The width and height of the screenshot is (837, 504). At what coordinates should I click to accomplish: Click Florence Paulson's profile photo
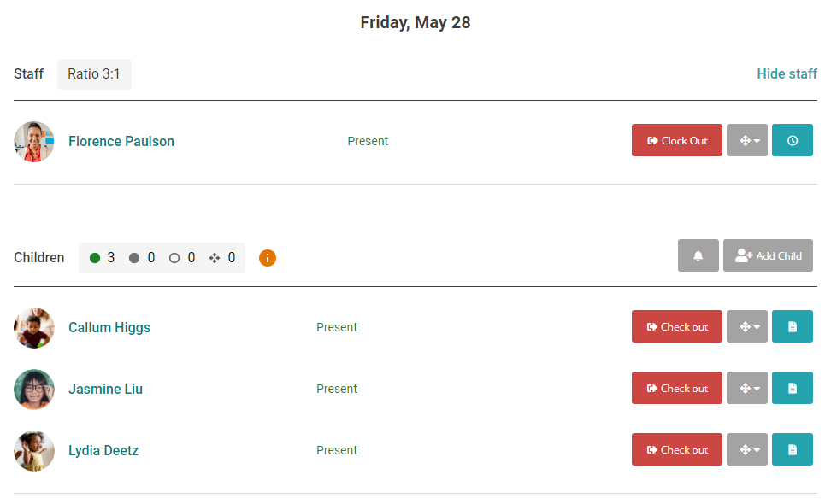click(x=34, y=141)
